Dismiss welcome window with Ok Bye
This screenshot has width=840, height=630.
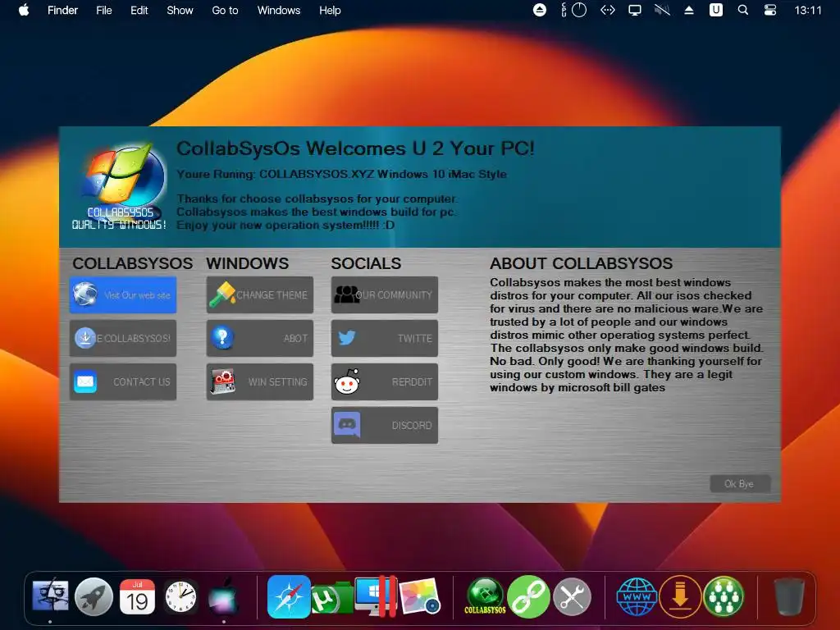click(740, 484)
